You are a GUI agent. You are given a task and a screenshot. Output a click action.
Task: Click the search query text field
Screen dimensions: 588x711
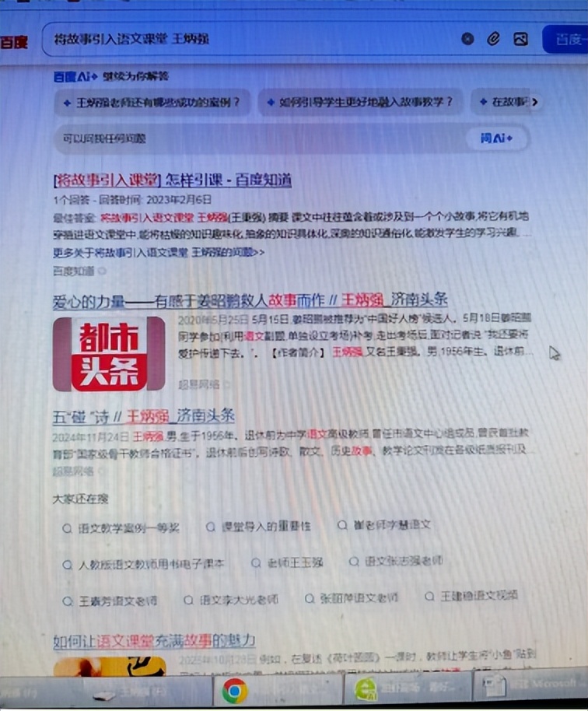click(x=249, y=39)
